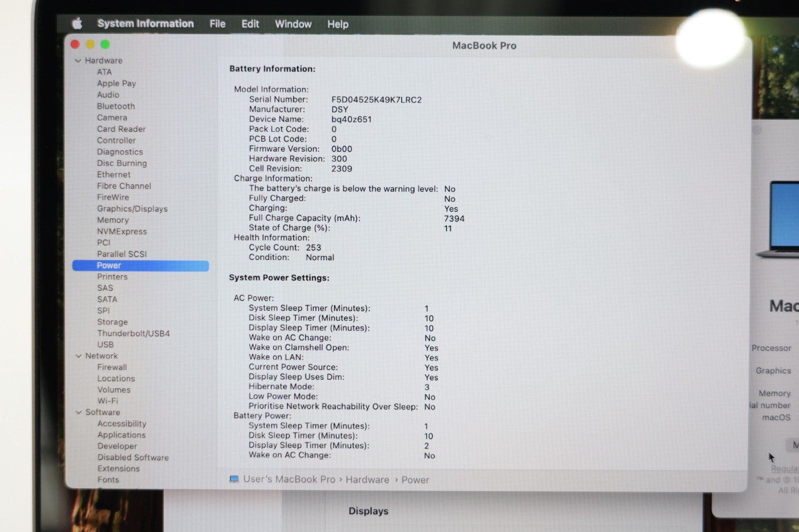Select Bluetooth in the sidebar
The image size is (799, 532).
point(116,106)
